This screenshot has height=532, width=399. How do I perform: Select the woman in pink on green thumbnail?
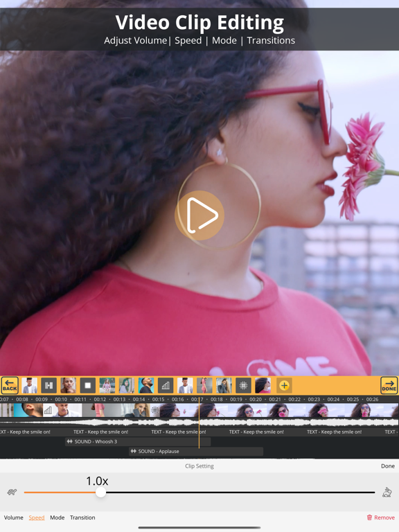[x=107, y=385]
